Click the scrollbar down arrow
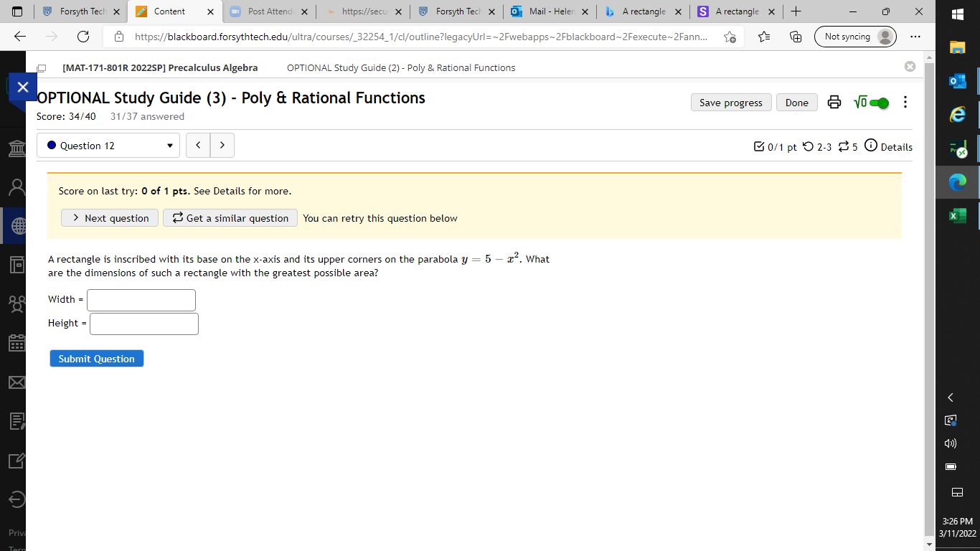 (929, 544)
